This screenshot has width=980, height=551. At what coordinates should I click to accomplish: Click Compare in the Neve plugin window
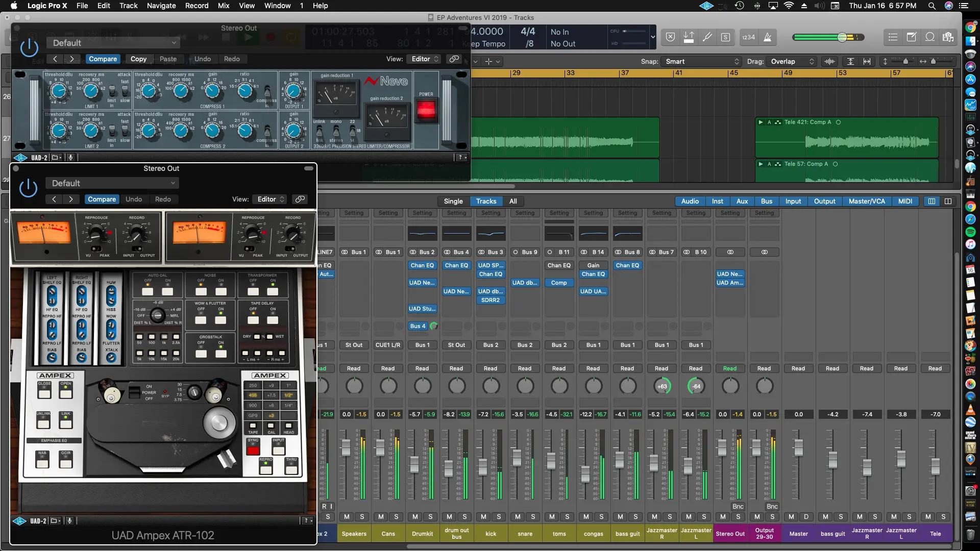click(103, 59)
